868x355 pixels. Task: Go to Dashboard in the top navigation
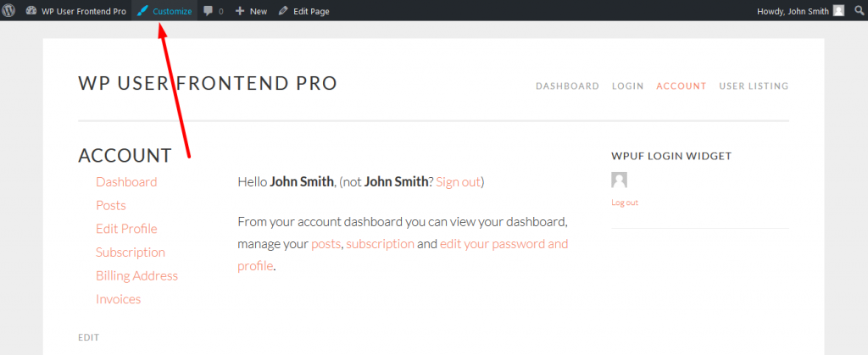coord(567,86)
